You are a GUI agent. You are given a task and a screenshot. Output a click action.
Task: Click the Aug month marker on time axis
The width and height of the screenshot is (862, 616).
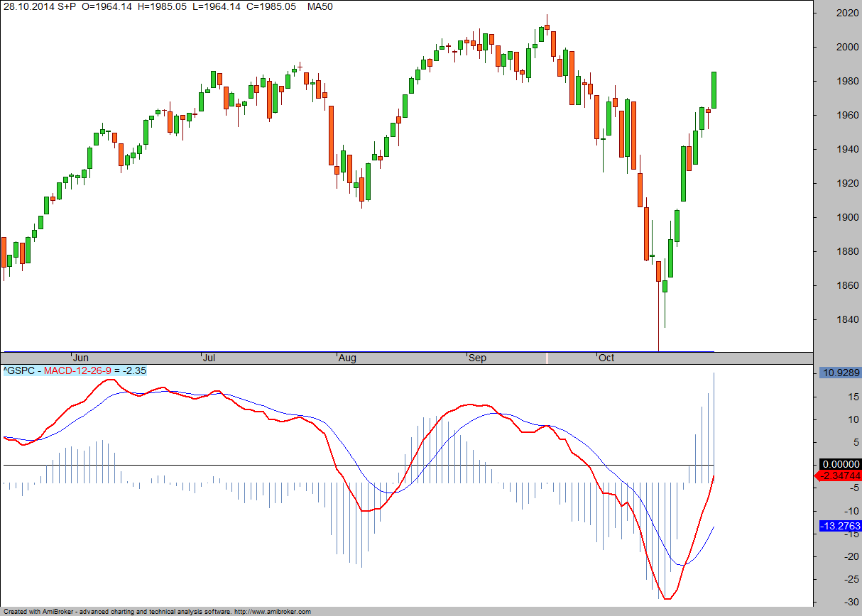pyautogui.click(x=347, y=358)
